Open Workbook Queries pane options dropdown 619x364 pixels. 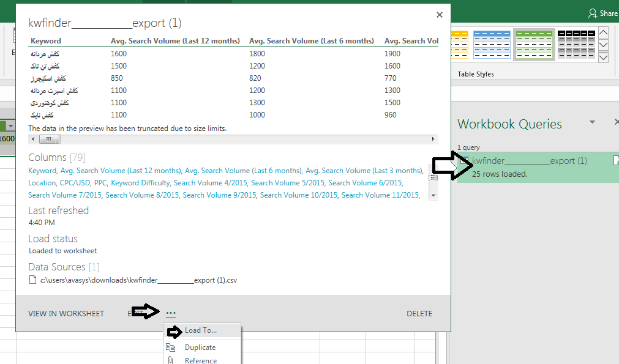592,122
